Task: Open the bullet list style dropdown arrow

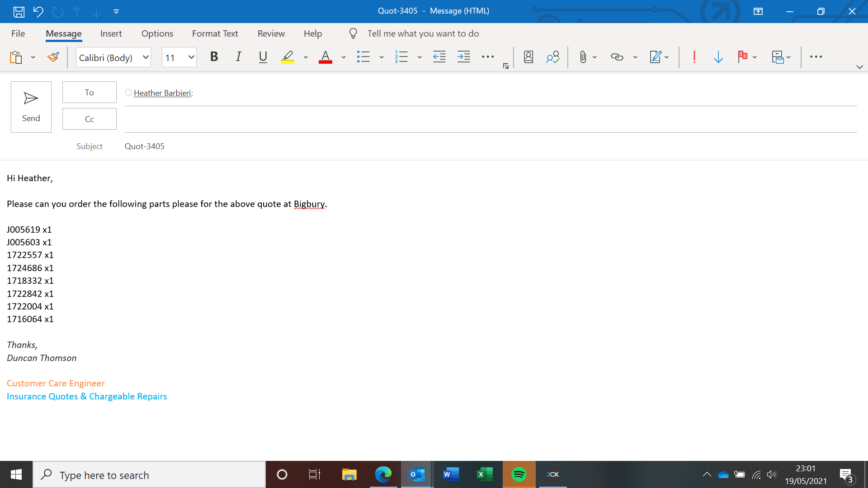Action: (382, 57)
